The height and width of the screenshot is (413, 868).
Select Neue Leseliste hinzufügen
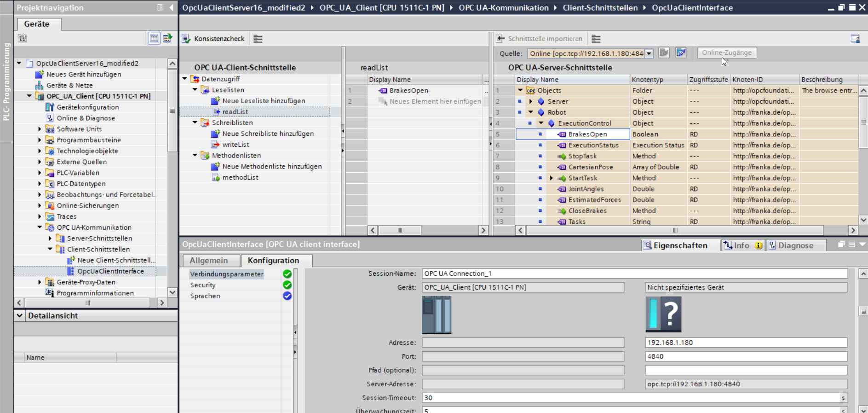[x=263, y=101]
